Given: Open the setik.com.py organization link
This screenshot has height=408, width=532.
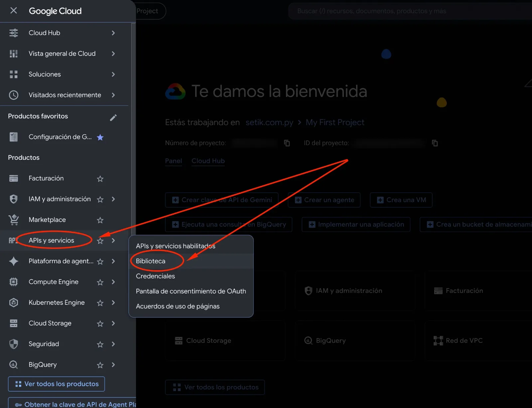Looking at the screenshot, I should 269,122.
